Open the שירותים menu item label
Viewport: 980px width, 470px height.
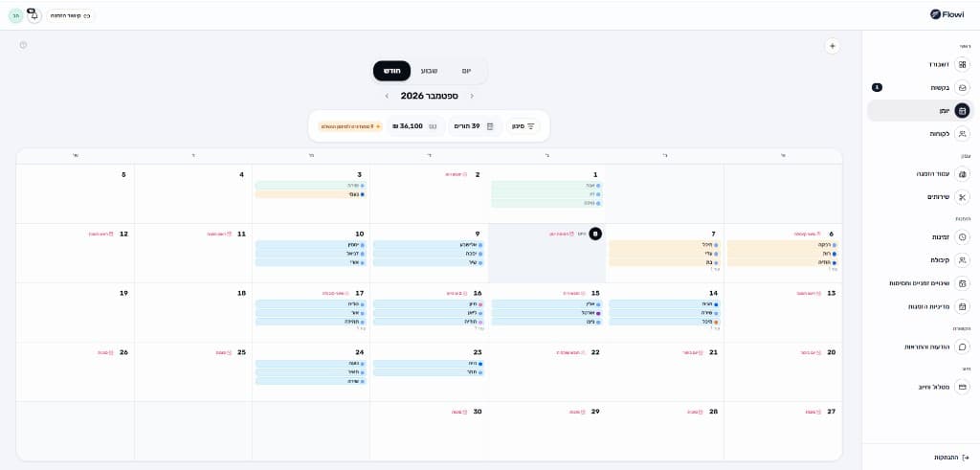coord(938,197)
